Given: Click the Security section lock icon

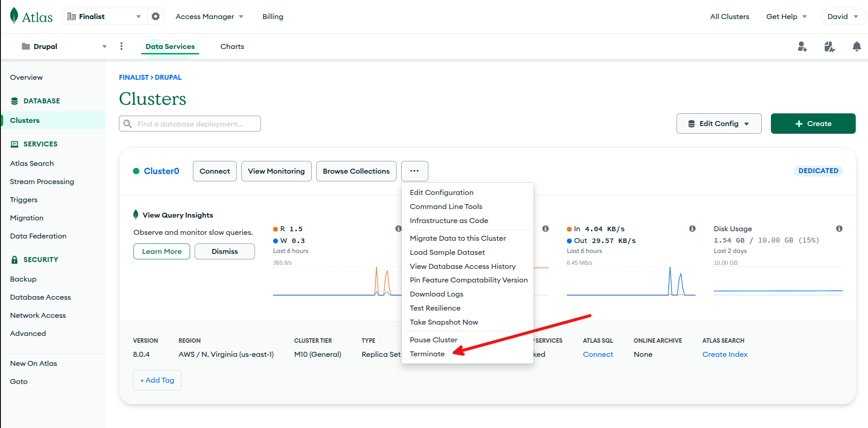Looking at the screenshot, I should click(x=15, y=259).
